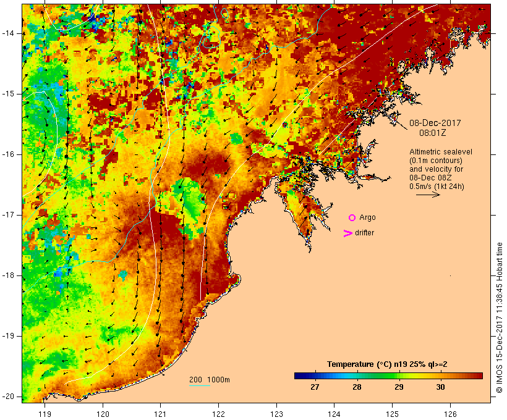Click latitude axis label -18
The image size is (507, 420).
pos(8,275)
